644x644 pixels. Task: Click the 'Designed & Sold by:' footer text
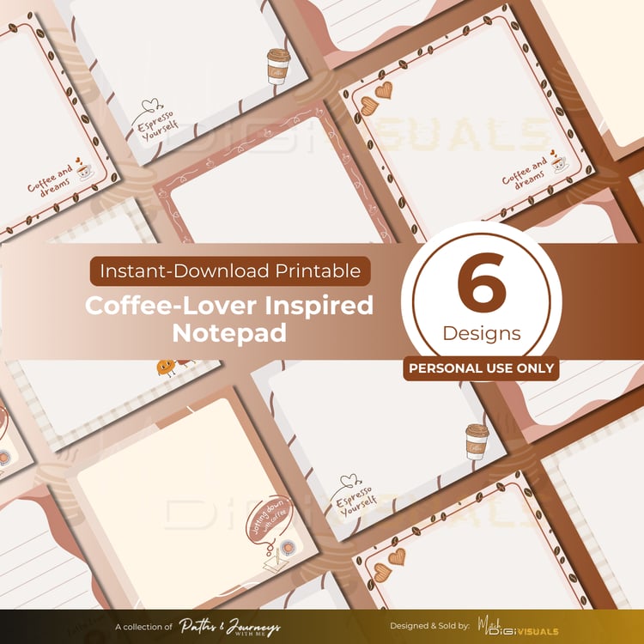(x=429, y=626)
